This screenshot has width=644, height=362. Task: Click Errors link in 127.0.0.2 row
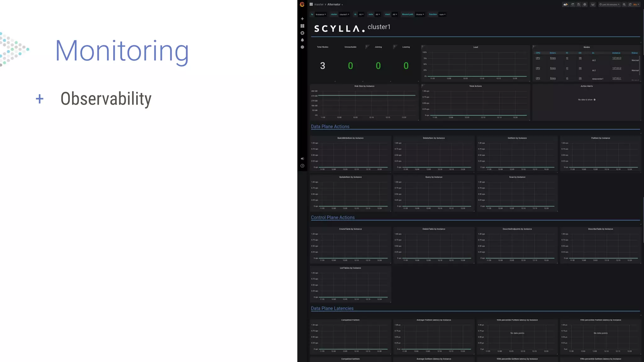coord(553,68)
